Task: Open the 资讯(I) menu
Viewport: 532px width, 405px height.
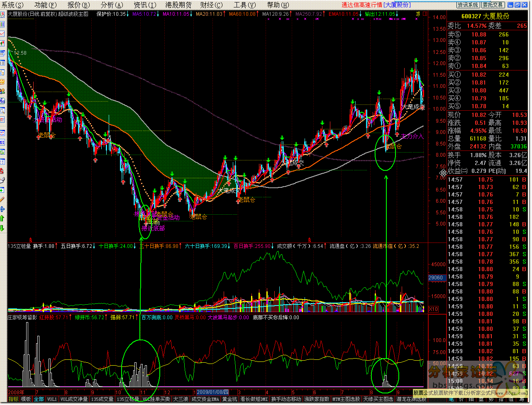Action: coord(145,5)
